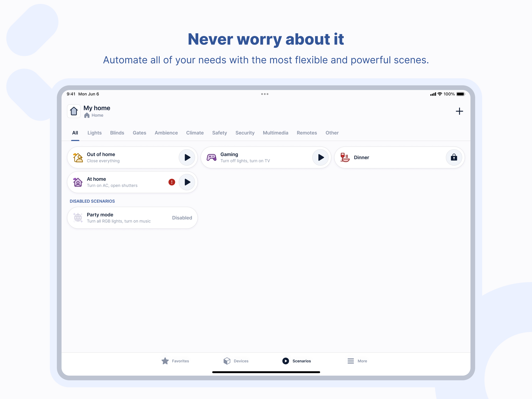Viewport: 532px width, 399px height.
Task: Select the Dinner title text
Action: click(361, 158)
